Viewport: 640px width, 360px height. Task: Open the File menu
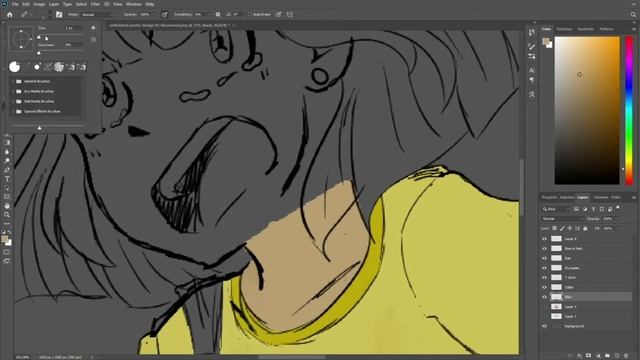coord(15,4)
